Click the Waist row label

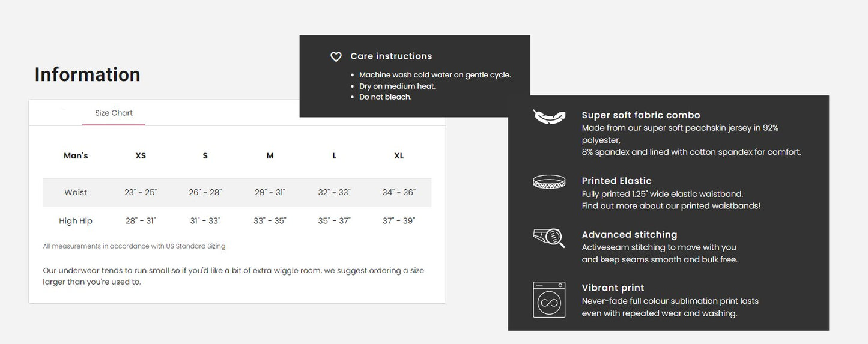76,193
